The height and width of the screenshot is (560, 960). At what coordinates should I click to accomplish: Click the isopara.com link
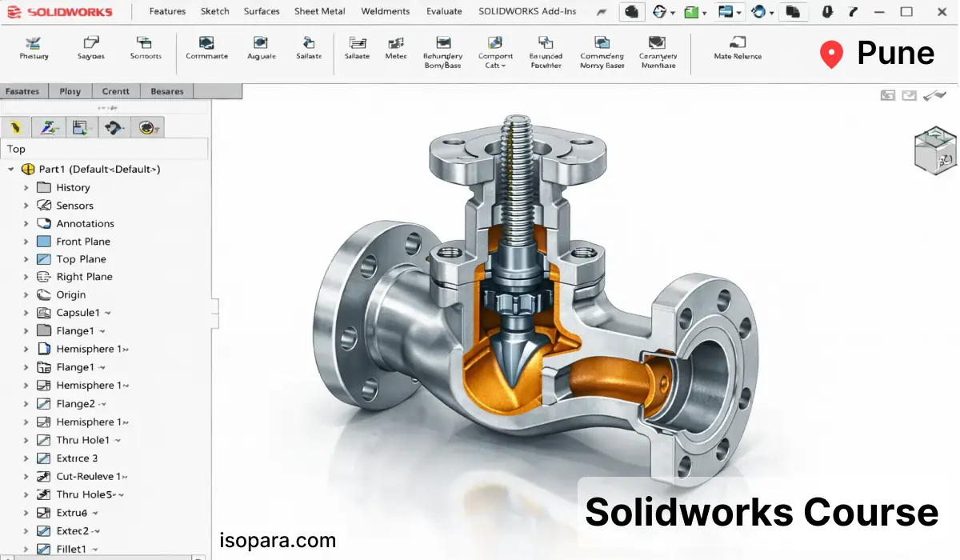pyautogui.click(x=278, y=541)
